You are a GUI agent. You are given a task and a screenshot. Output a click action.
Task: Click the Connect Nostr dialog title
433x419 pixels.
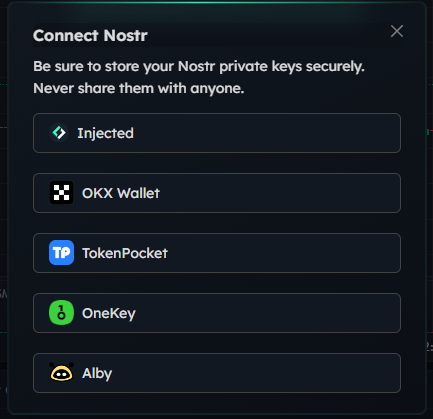90,35
